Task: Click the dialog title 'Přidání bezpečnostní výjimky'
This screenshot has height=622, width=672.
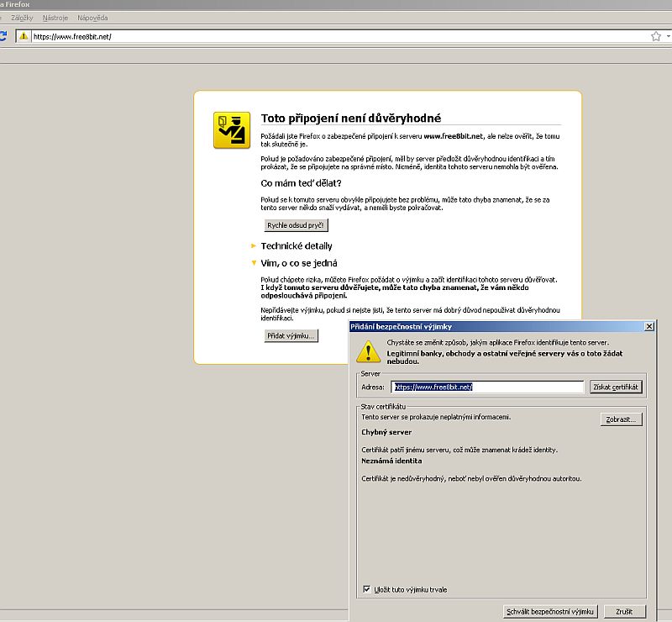Action: (x=402, y=326)
